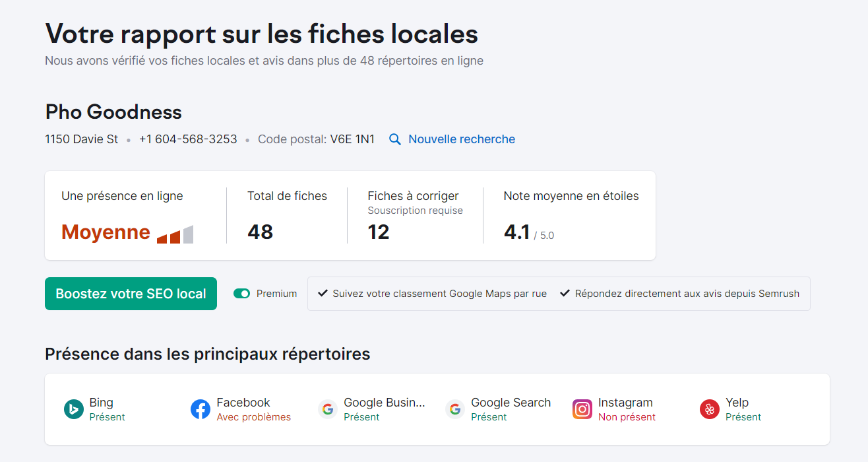Click the average star rating 4.1
The height and width of the screenshot is (462, 868).
pyautogui.click(x=517, y=232)
